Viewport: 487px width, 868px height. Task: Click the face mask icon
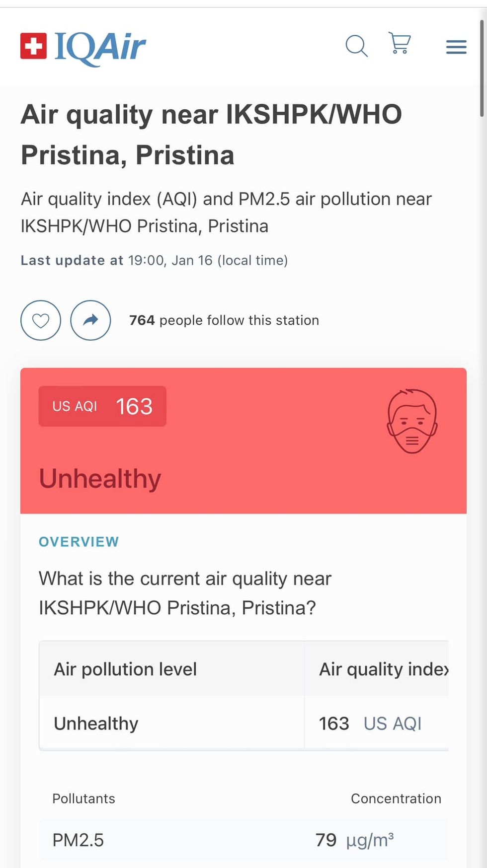[x=412, y=421]
